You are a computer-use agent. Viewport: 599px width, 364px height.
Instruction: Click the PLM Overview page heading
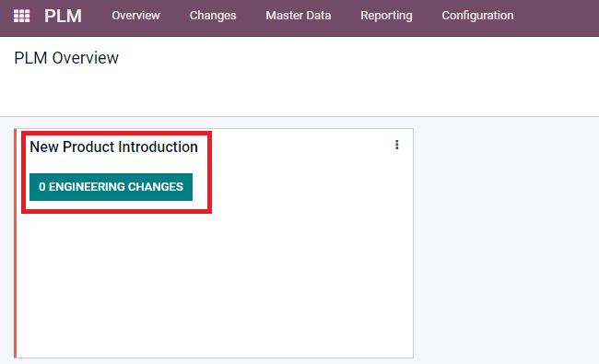(x=66, y=58)
